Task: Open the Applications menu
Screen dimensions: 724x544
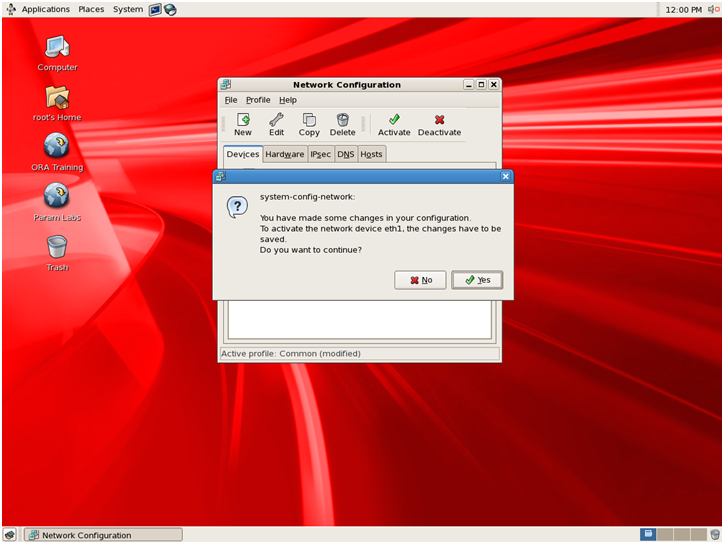Action: pyautogui.click(x=46, y=9)
